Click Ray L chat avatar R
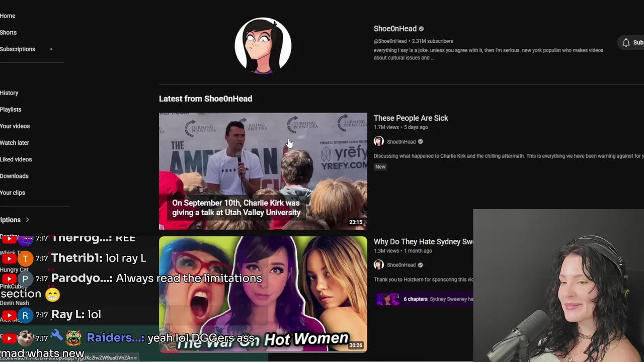 tap(25, 315)
